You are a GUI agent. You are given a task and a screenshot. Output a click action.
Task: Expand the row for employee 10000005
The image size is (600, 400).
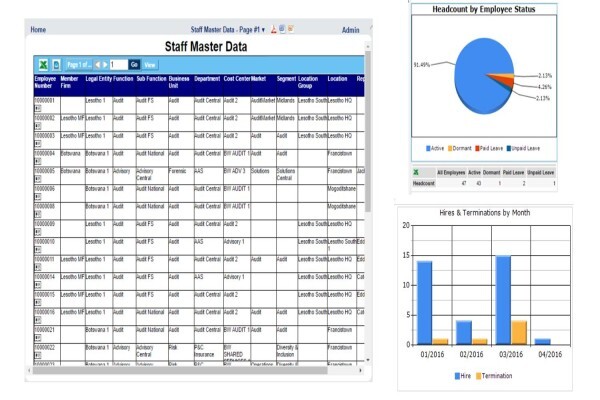[x=38, y=179]
